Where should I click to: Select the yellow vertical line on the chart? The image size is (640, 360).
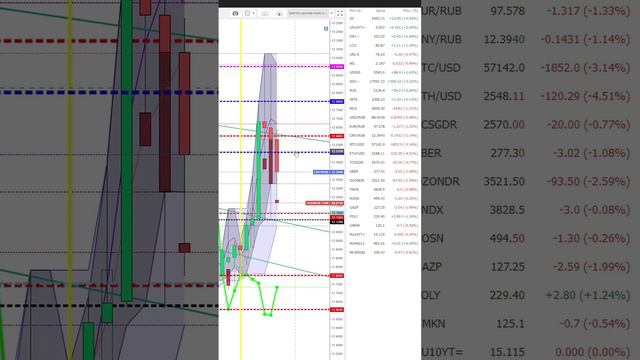241,188
